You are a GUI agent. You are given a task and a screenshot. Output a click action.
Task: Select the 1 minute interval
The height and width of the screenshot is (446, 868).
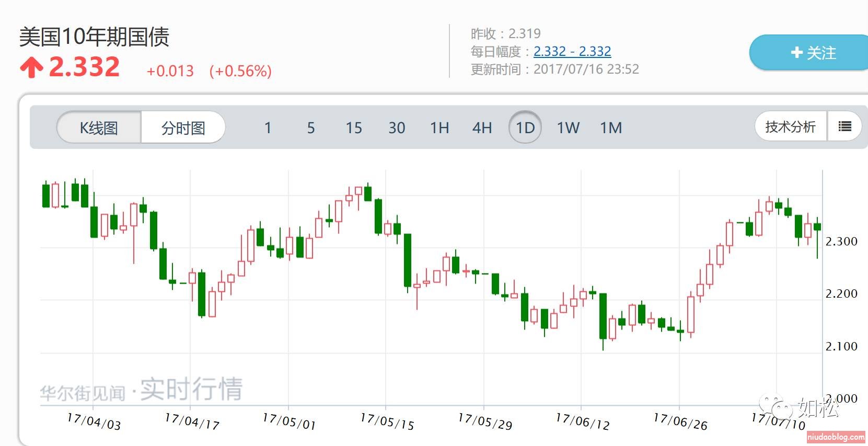coord(268,127)
